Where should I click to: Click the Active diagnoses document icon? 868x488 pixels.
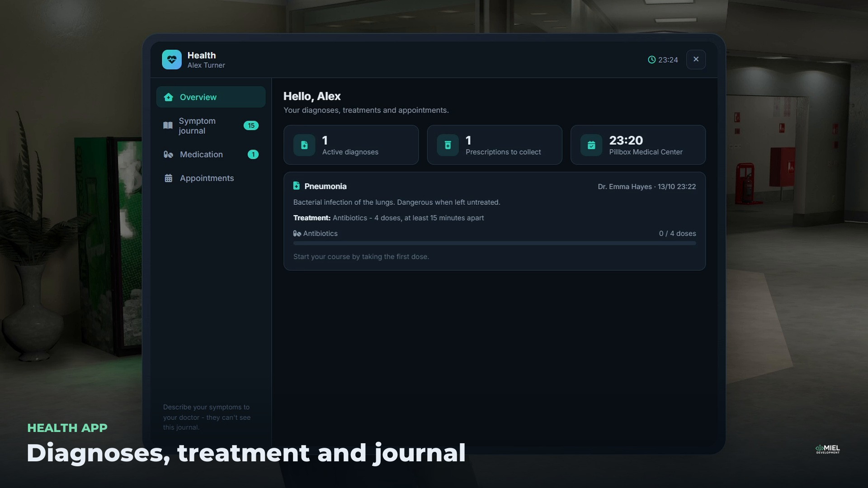pyautogui.click(x=304, y=145)
